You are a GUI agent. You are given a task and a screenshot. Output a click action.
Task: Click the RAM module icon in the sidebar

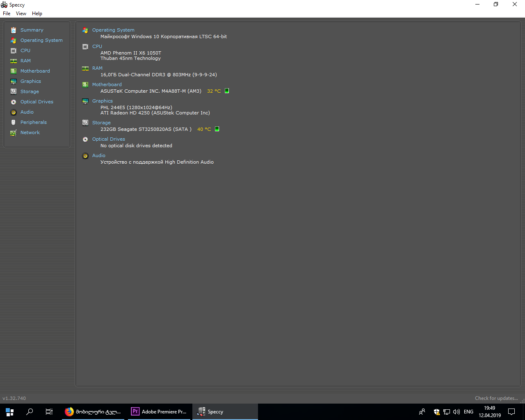(14, 61)
